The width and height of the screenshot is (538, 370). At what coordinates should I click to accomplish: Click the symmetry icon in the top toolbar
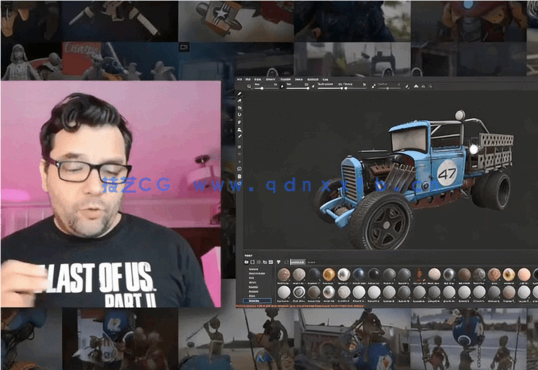click(x=373, y=86)
